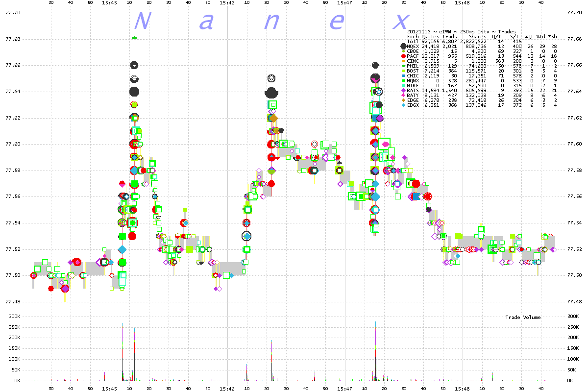Image resolution: width=588 pixels, height=392 pixels.
Task: Click the 'Quotes' column header in legend
Action: click(430, 37)
